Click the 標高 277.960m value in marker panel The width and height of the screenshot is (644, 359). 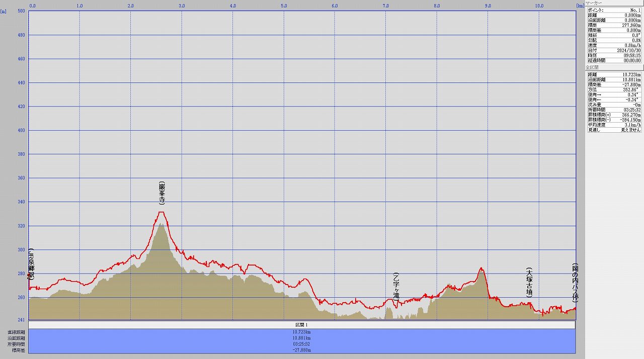pyautogui.click(x=631, y=25)
